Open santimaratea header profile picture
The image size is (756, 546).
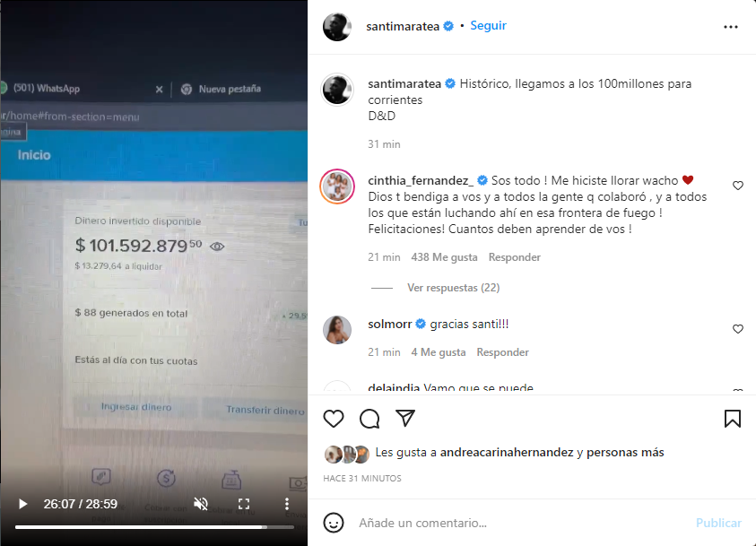coord(337,27)
